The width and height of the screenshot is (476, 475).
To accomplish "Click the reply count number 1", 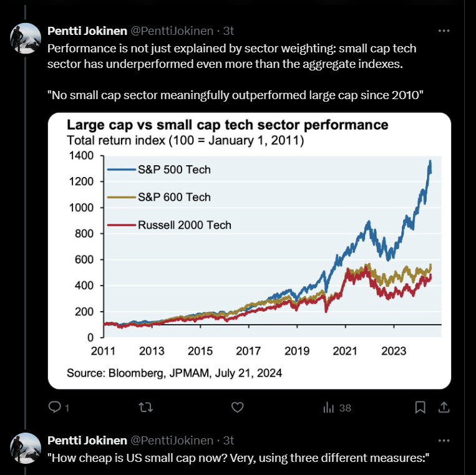I will pos(67,408).
